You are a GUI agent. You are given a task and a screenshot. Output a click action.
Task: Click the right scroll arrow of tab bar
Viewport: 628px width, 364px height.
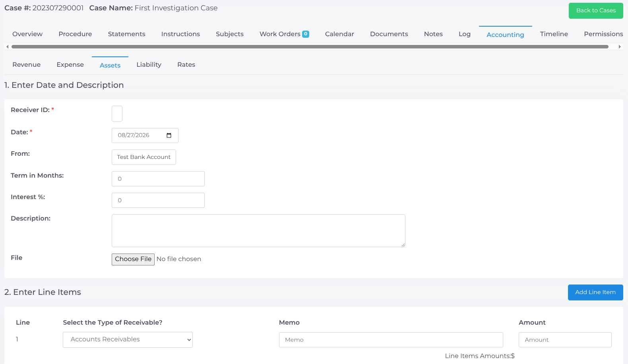pyautogui.click(x=620, y=46)
